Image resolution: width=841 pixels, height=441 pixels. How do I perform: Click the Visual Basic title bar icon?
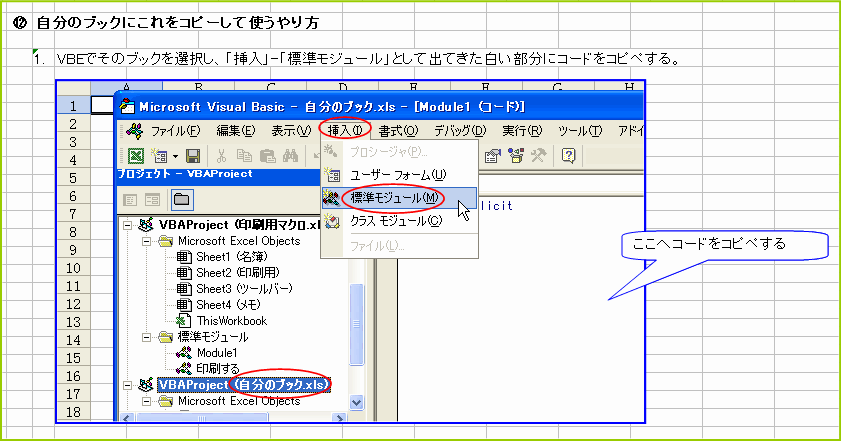(x=128, y=106)
